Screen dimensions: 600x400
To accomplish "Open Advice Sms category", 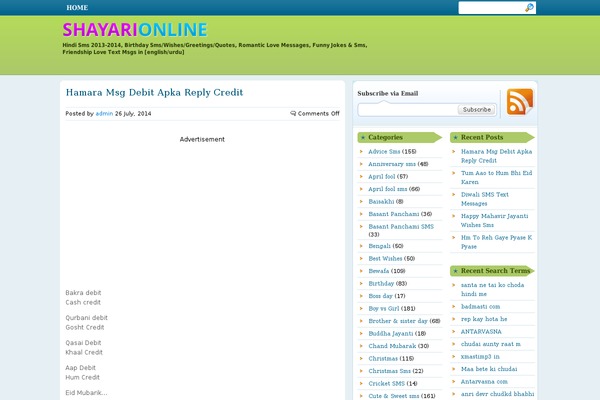I will pyautogui.click(x=384, y=152).
